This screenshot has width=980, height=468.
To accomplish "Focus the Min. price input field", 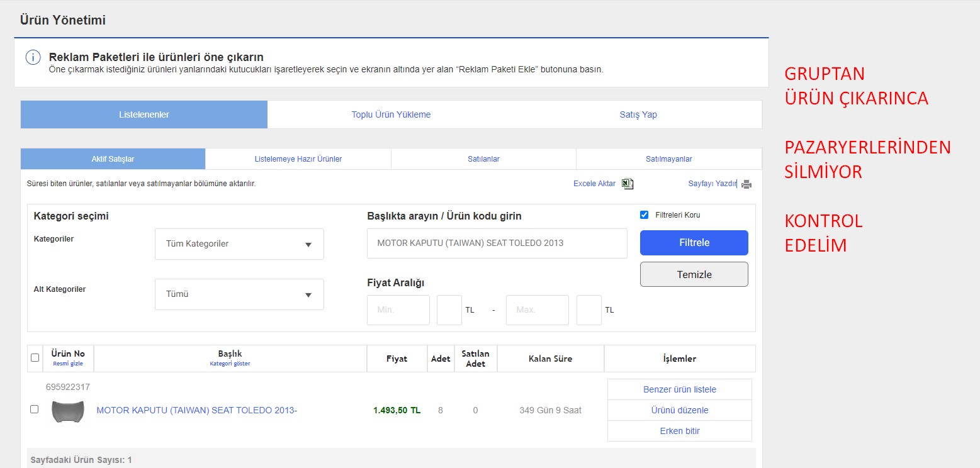I will coord(398,310).
